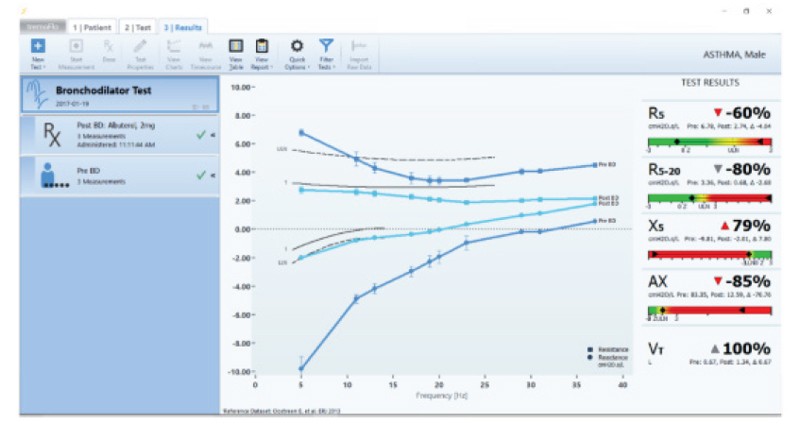The width and height of the screenshot is (800, 437).
Task: Click the R5 result color range bar
Action: pos(710,144)
